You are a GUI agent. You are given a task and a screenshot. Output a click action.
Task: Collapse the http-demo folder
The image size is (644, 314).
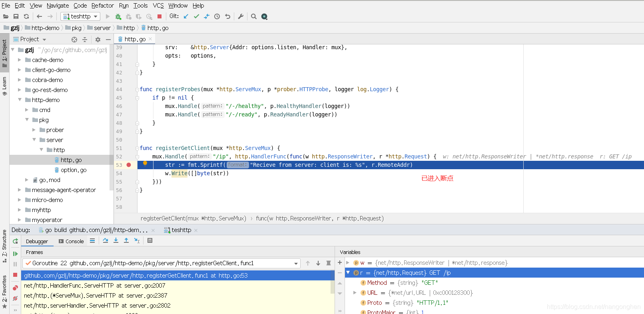[19, 100]
